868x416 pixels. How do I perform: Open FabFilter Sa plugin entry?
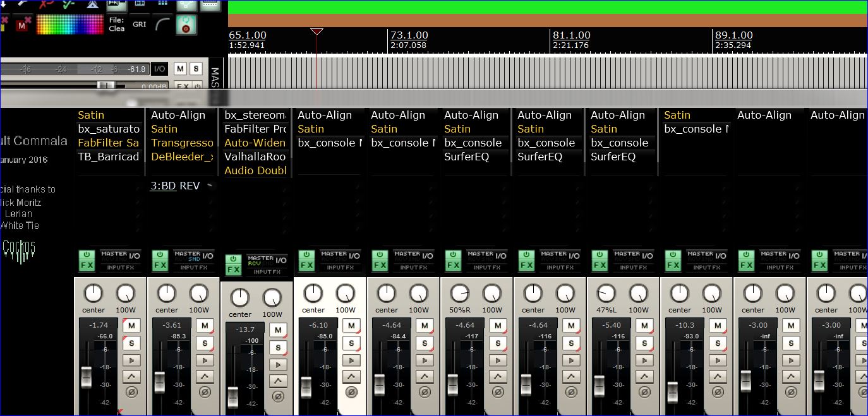coord(109,143)
